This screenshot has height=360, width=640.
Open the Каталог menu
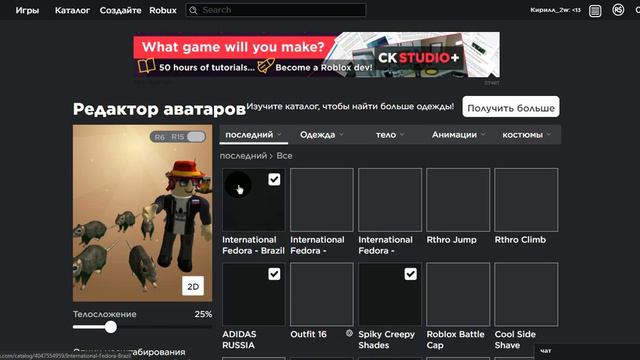[x=72, y=10]
